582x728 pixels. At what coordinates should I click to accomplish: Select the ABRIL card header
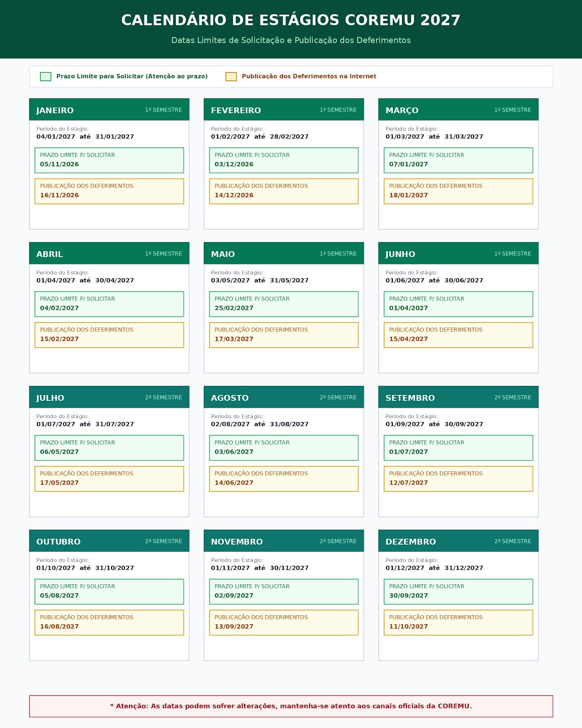point(109,253)
